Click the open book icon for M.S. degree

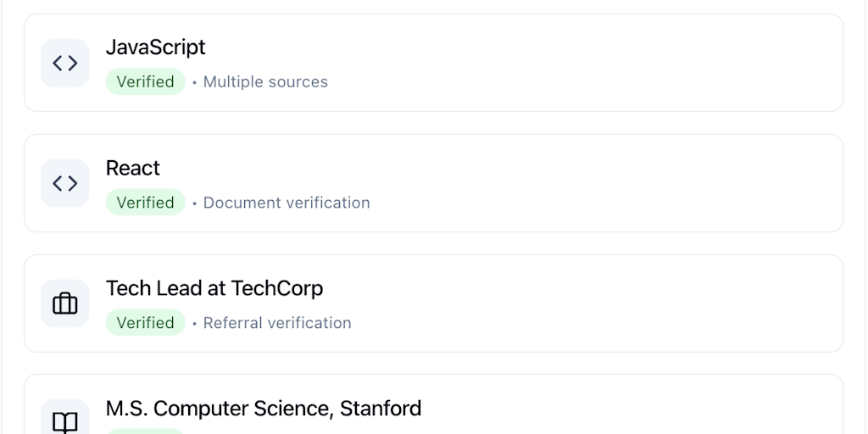coord(65,421)
